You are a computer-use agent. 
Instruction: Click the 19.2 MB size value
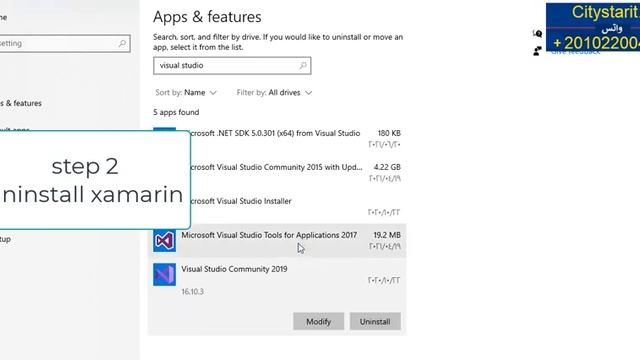[387, 235]
